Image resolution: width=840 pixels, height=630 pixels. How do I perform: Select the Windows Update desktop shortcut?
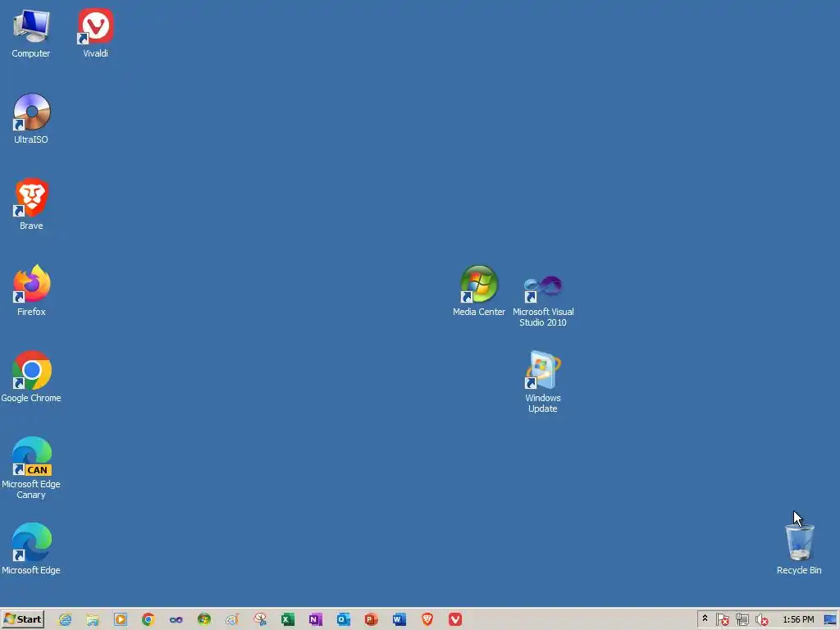[x=543, y=382]
